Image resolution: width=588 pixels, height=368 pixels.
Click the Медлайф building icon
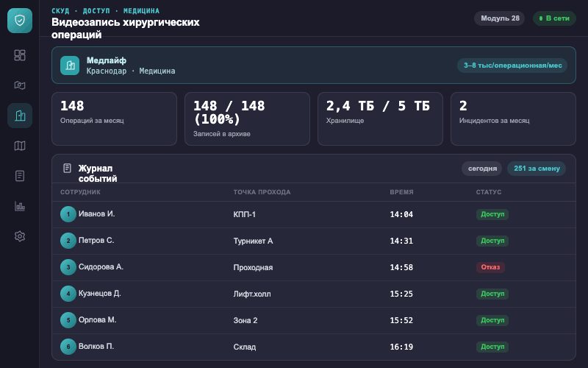(70, 66)
